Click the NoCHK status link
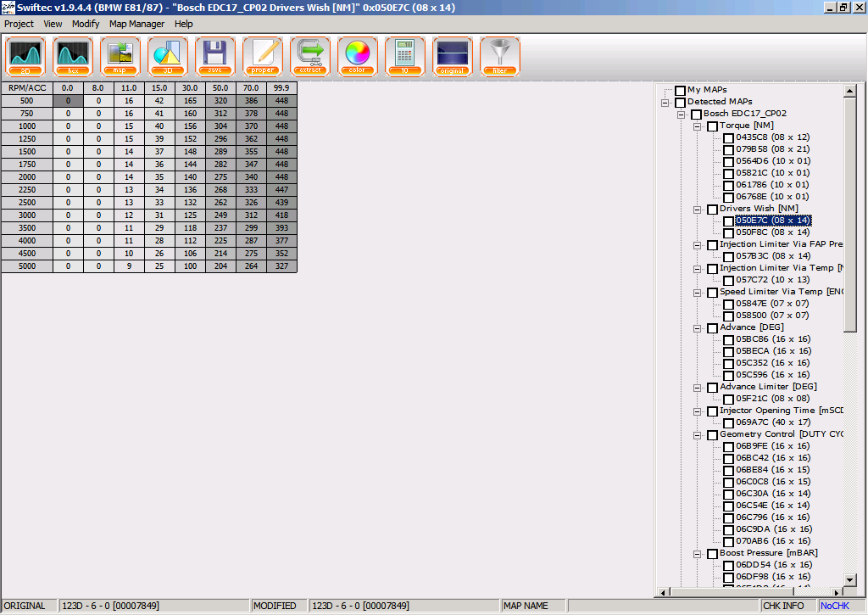This screenshot has width=868, height=615. [834, 606]
